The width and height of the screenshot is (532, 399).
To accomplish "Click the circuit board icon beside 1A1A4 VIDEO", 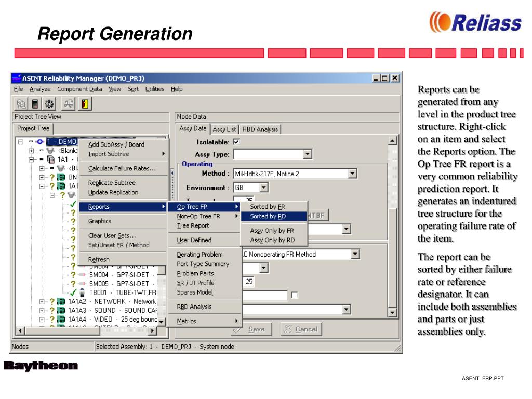I will pyautogui.click(x=61, y=320).
